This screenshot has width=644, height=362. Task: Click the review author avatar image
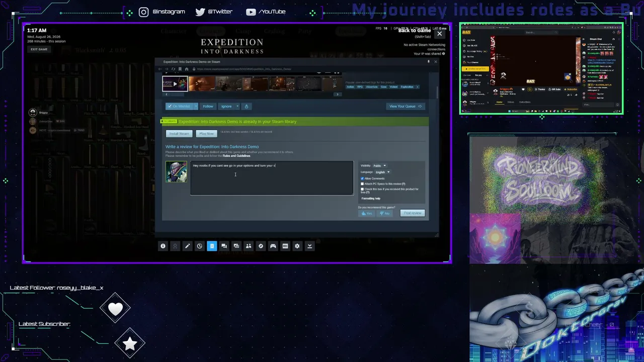(x=176, y=172)
